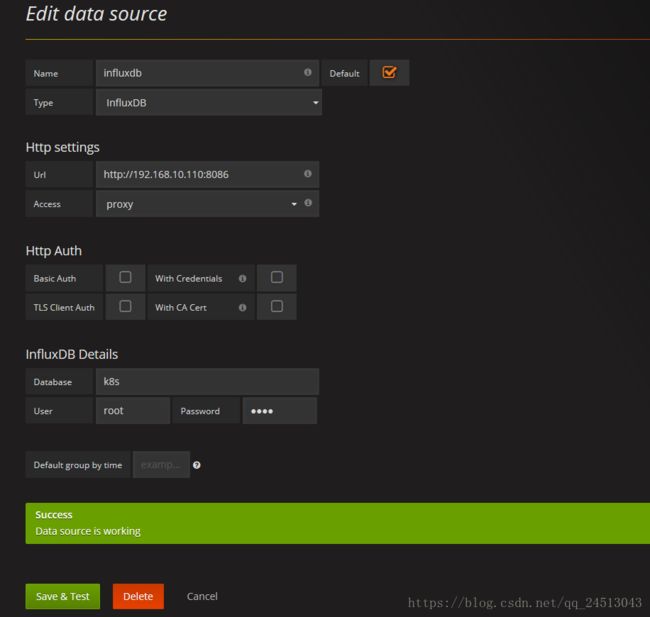Click the Password label

coord(200,411)
